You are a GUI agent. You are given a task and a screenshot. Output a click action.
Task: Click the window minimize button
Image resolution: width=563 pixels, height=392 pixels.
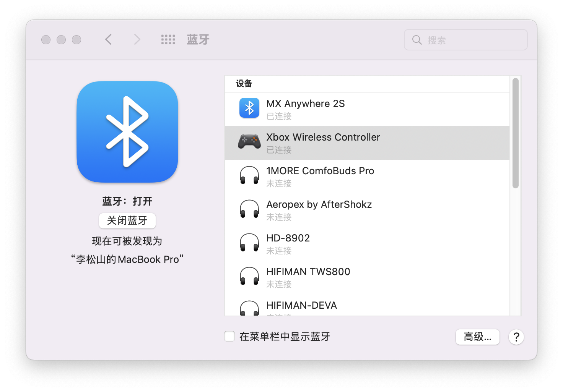point(61,40)
